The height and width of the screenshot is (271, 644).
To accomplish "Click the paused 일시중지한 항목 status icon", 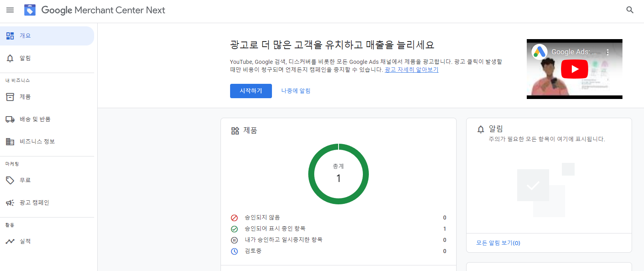I will click(234, 240).
